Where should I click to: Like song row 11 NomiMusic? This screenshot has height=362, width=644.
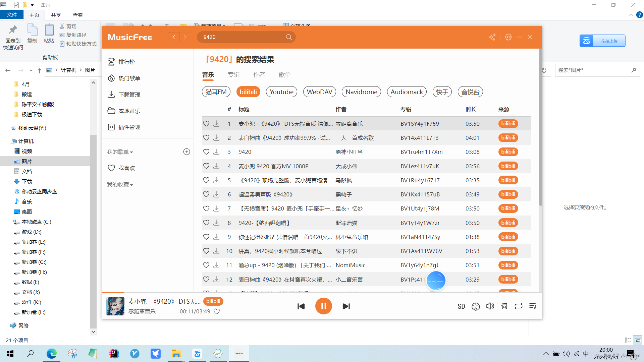pyautogui.click(x=206, y=265)
